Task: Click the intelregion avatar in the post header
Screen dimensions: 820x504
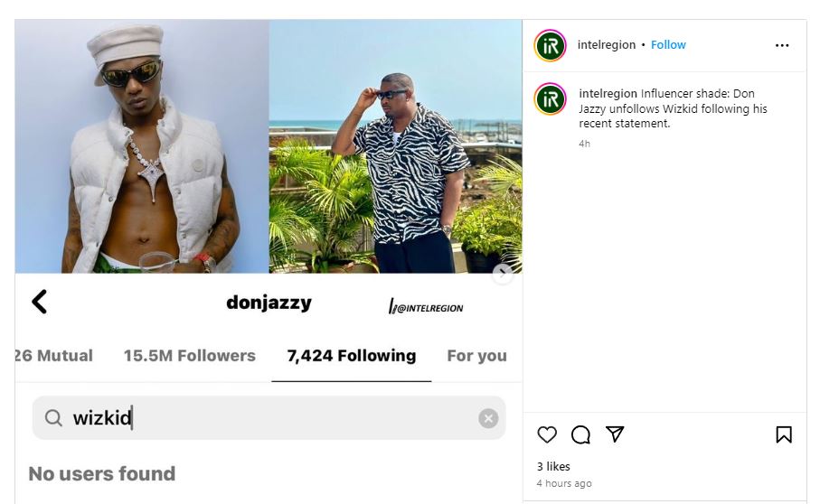Action: pos(550,45)
